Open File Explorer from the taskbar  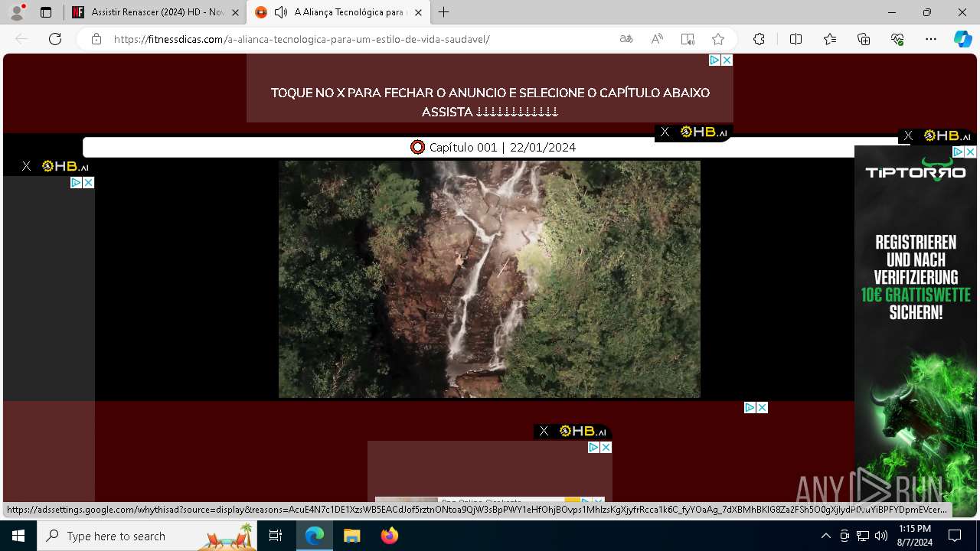pyautogui.click(x=351, y=536)
